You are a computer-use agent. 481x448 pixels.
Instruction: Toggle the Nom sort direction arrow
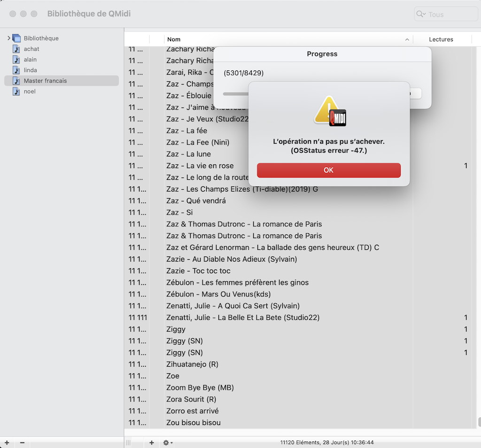point(407,39)
